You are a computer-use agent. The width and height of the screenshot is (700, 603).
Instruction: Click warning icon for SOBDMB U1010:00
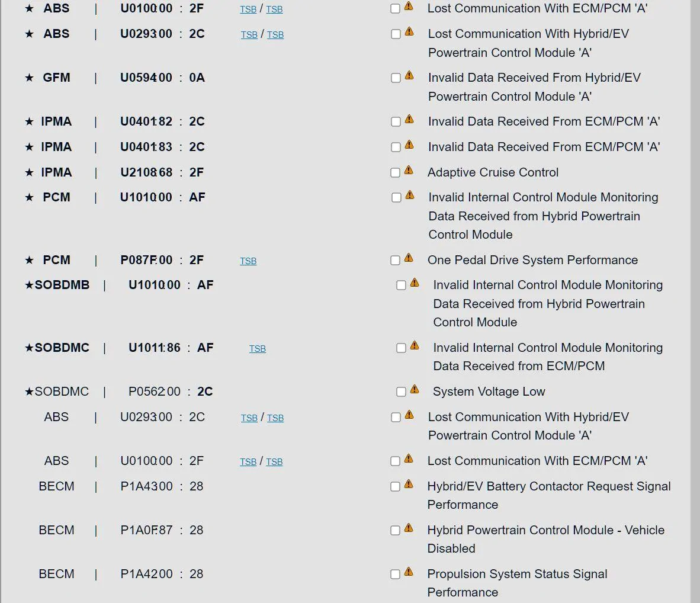[x=415, y=283]
